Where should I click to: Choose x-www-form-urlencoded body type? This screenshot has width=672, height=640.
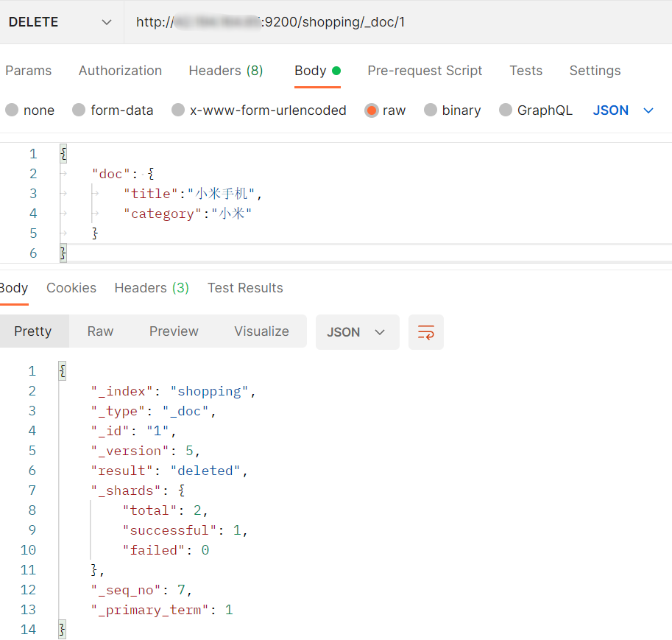(x=179, y=110)
